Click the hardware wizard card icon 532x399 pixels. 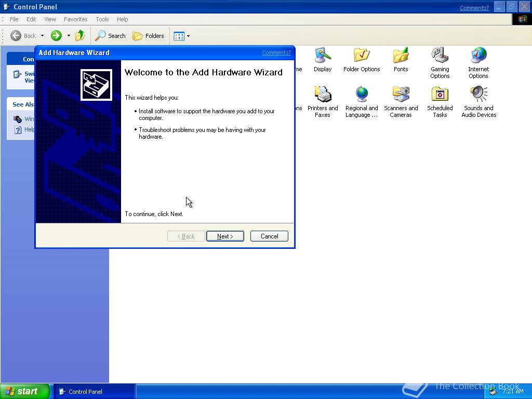(96, 85)
